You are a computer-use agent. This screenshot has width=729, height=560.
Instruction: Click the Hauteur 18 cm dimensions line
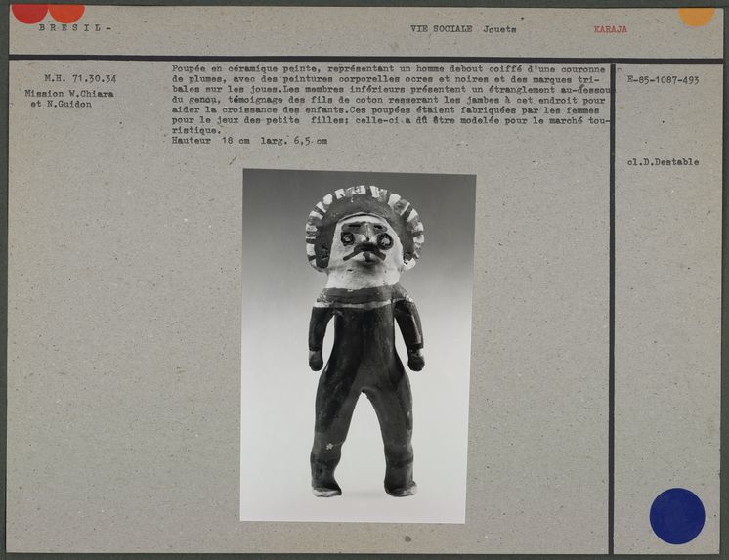[x=248, y=141]
